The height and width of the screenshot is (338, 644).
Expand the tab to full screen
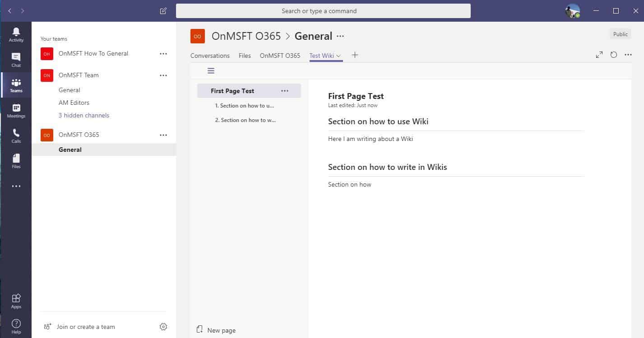(599, 55)
